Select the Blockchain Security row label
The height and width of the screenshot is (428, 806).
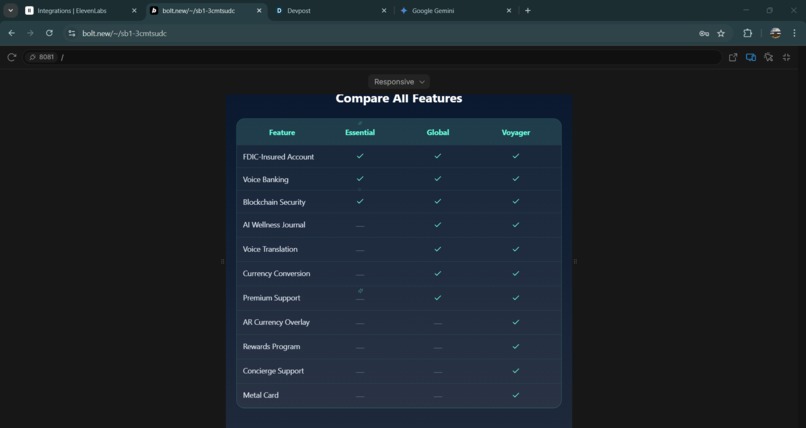pyautogui.click(x=274, y=202)
